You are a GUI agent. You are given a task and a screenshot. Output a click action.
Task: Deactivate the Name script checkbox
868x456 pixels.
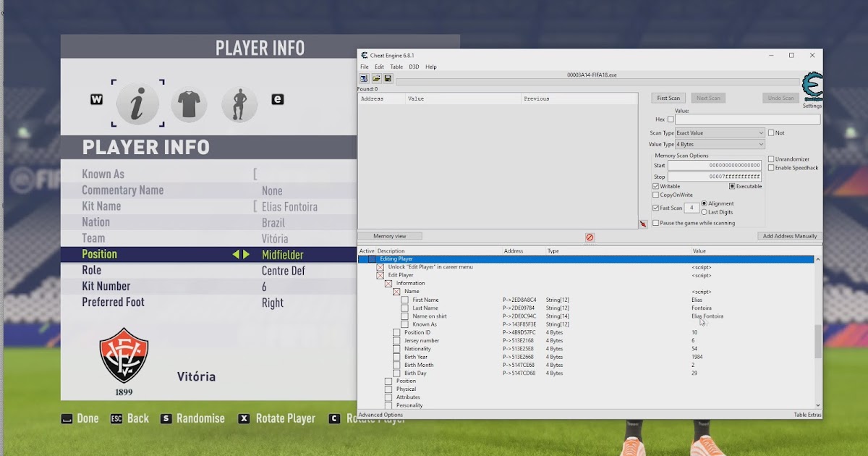(396, 292)
